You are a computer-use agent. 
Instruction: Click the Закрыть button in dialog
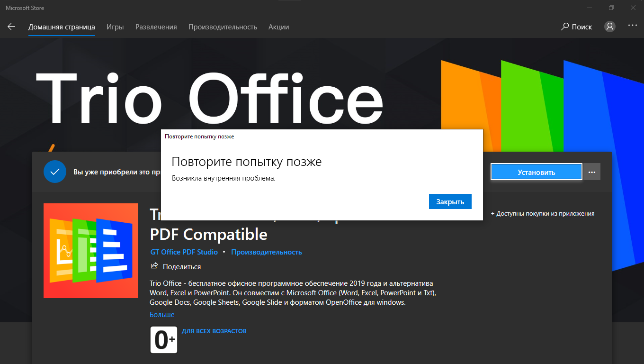pos(450,201)
